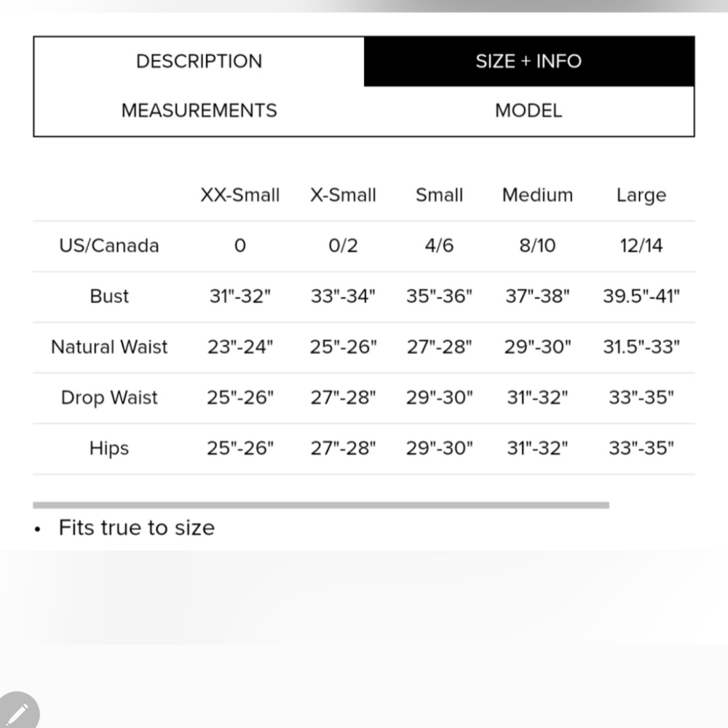Click the Natural Waist row label

coord(109,347)
